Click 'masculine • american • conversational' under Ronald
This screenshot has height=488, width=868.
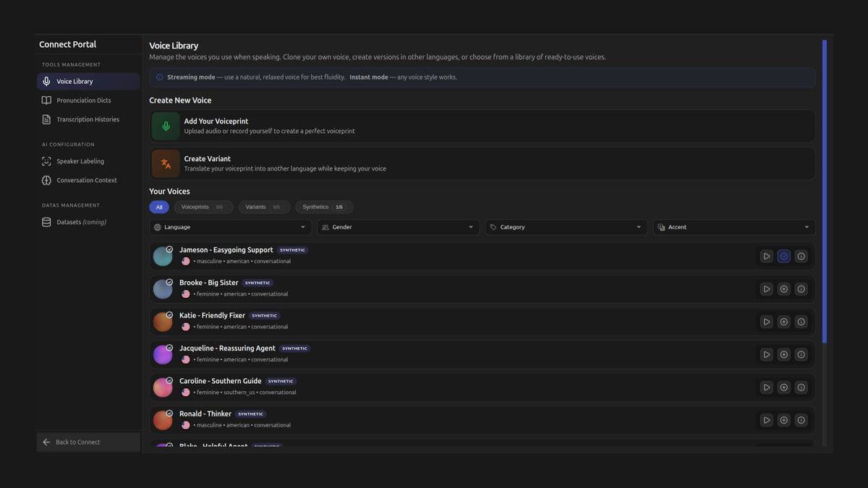[x=244, y=425]
